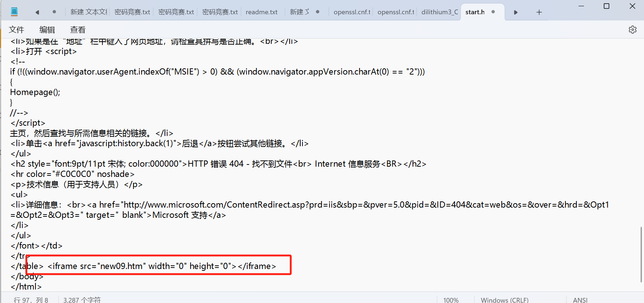
Task: Switch to the readme.txt tab
Action: (x=262, y=12)
